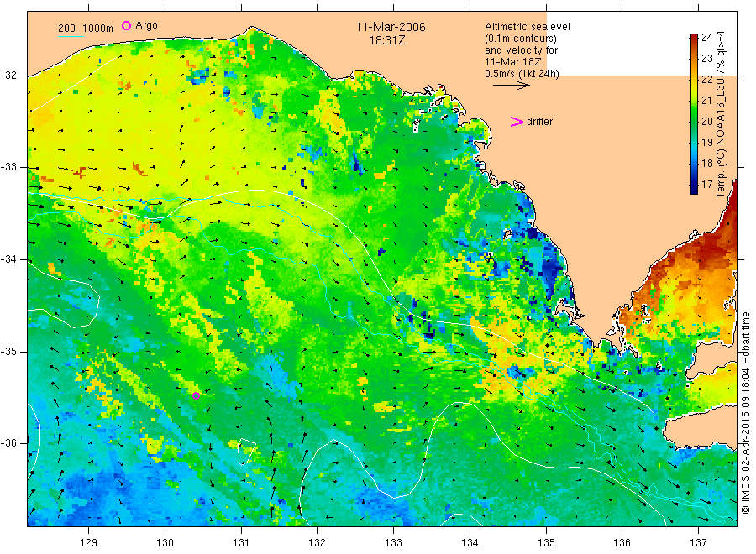Viewport: 756px width, 554px height.
Task: Click the '(0.1m contours)' text
Action: pos(520,39)
